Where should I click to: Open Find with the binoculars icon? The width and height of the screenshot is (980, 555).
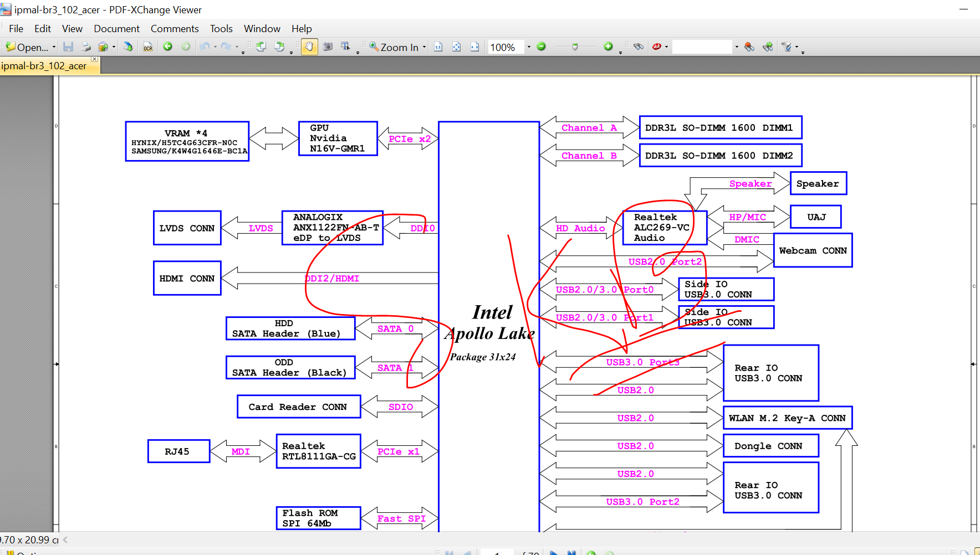[639, 47]
